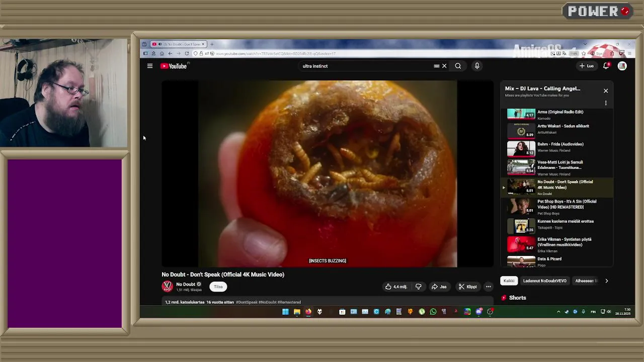Open the browser 110% zoom indicator
644x362 pixels.
(x=574, y=53)
